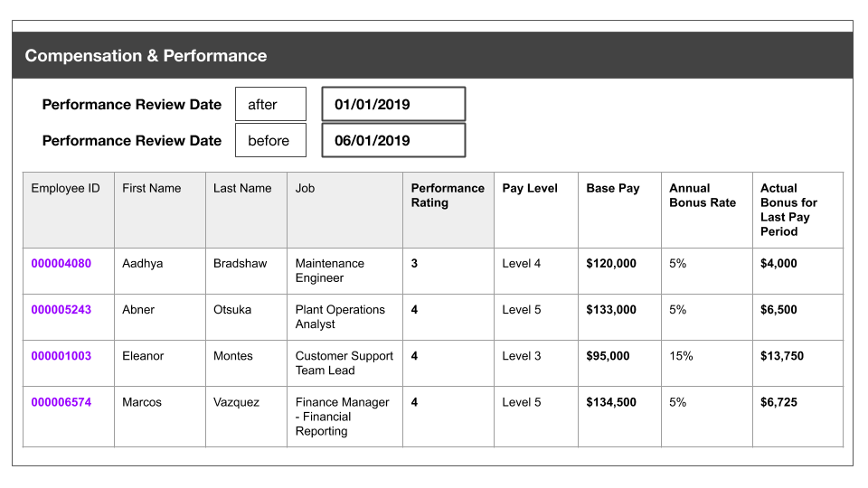
Task: Sort by Employee ID column header
Action: (x=65, y=189)
